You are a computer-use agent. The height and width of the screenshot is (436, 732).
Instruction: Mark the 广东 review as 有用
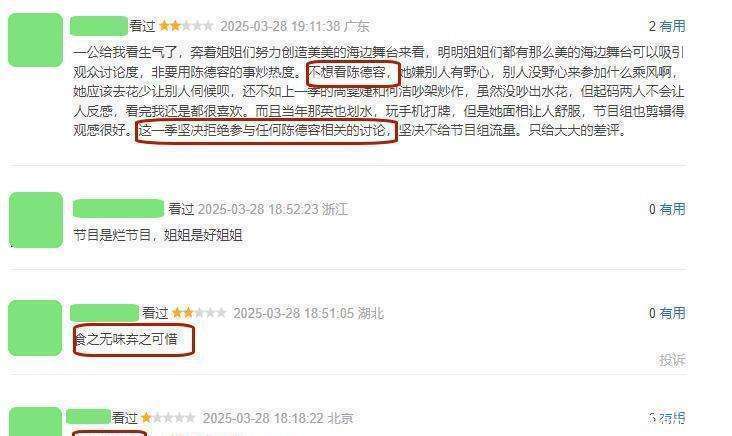[672, 26]
